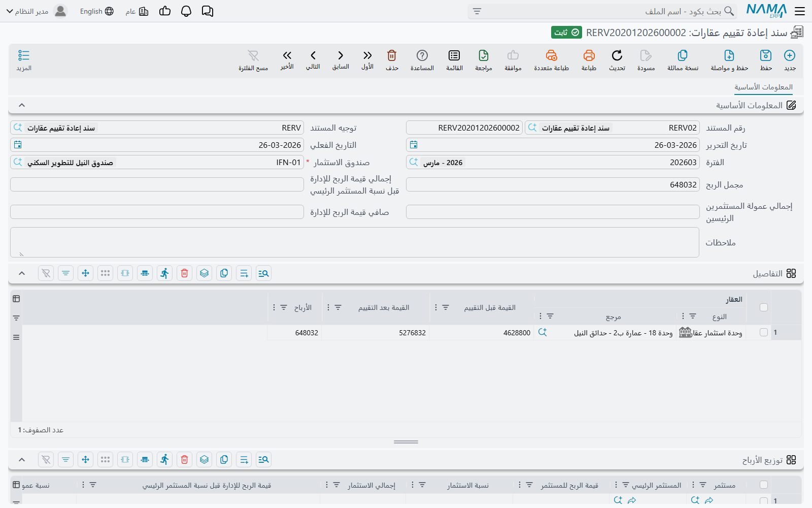Open column menu for Reference (مرجع) column
Screen dimensions: 812x508
[x=540, y=316]
